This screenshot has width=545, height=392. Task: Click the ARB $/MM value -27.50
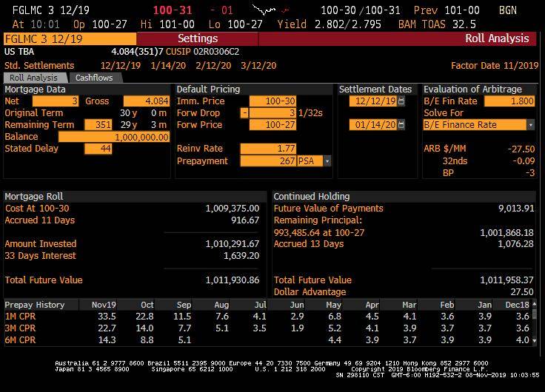521,149
